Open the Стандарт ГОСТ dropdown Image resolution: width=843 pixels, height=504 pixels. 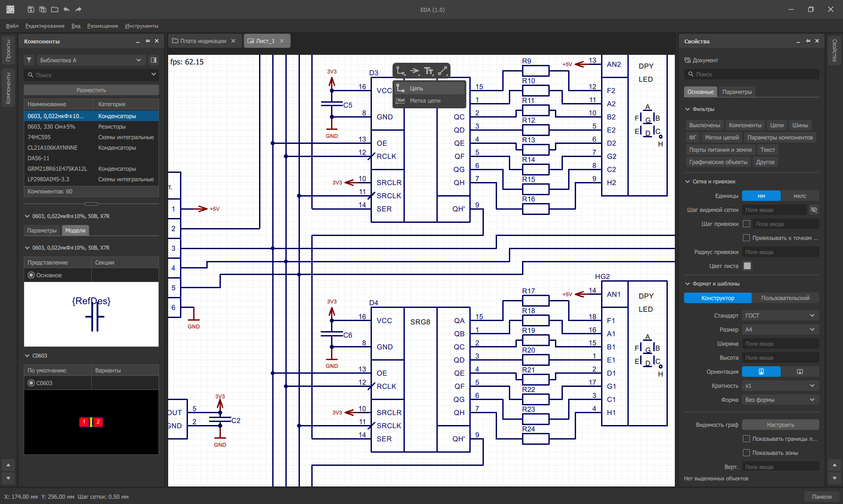pos(780,315)
